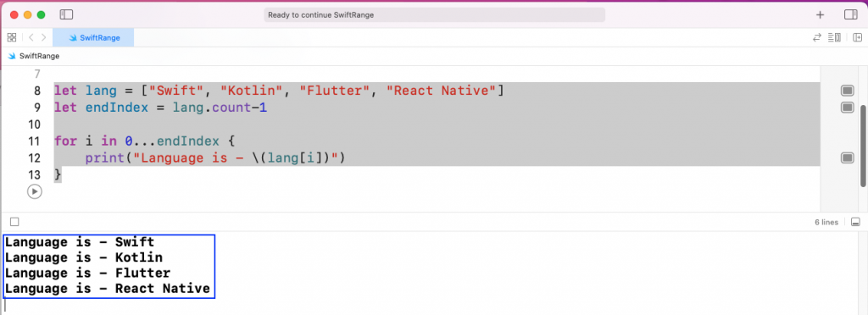
Task: Click the swap editor arrows icon
Action: pos(816,37)
